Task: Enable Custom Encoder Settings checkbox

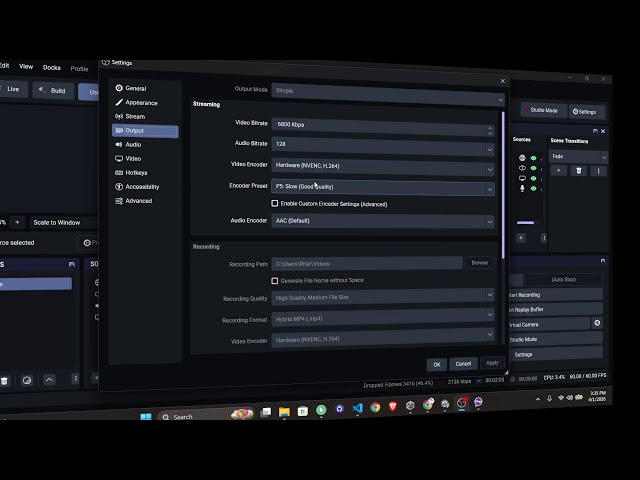Action: click(x=275, y=203)
